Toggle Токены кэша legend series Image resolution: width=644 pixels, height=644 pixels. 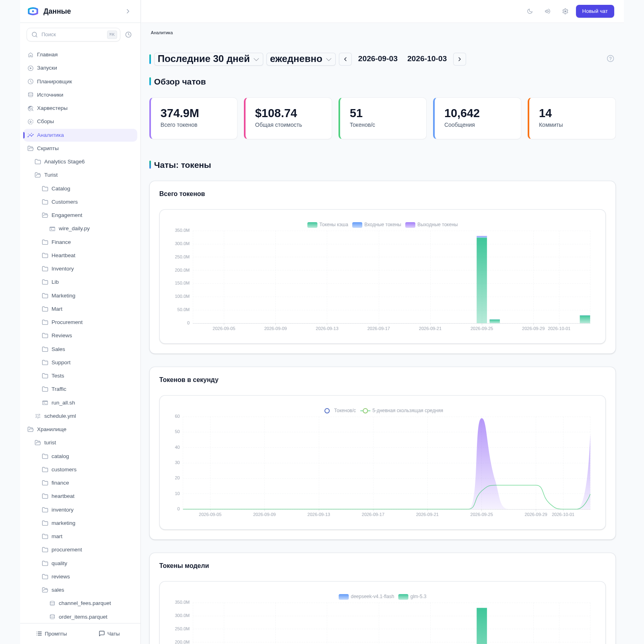[328, 225]
